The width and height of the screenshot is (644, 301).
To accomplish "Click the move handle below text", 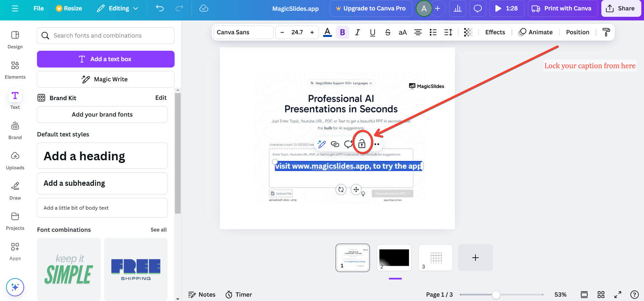I will (x=356, y=189).
